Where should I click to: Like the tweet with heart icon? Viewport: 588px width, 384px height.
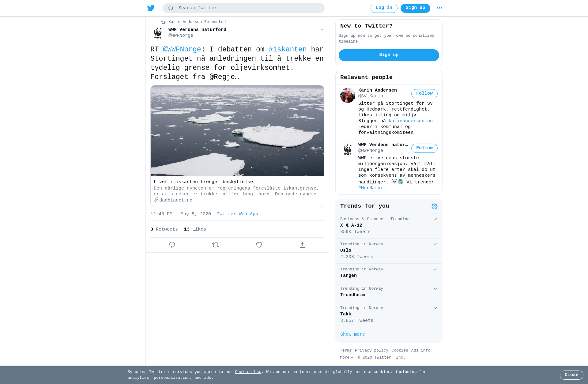(x=259, y=245)
